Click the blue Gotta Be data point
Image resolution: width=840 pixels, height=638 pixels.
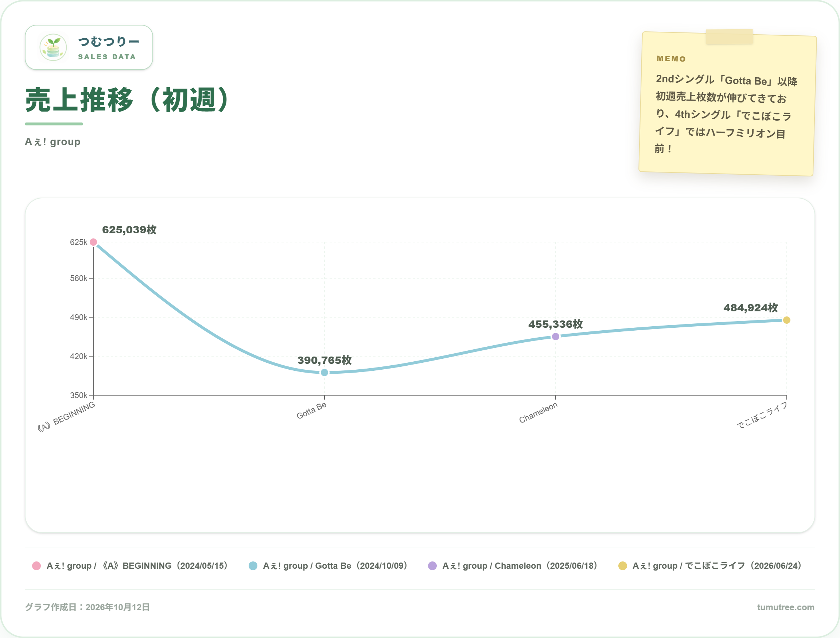point(324,373)
